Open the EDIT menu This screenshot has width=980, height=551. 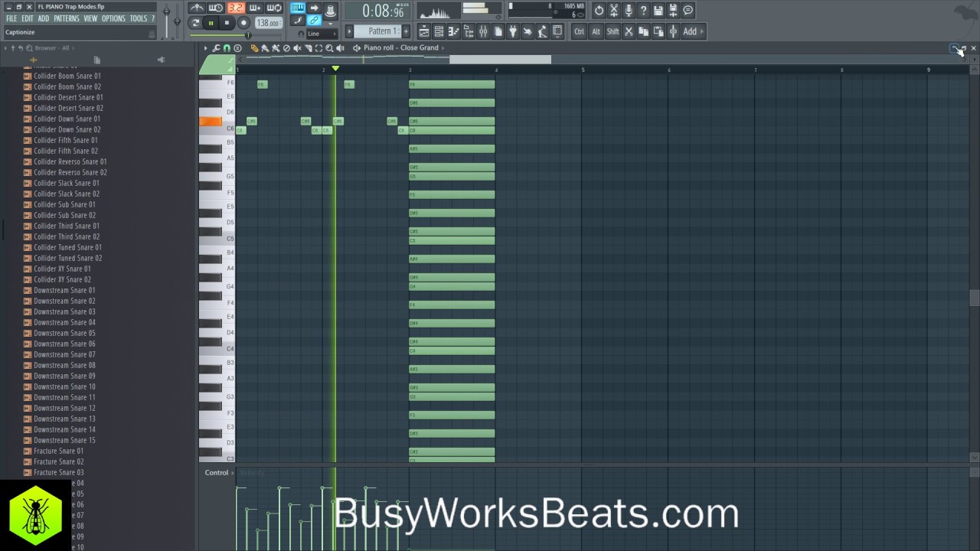point(27,18)
